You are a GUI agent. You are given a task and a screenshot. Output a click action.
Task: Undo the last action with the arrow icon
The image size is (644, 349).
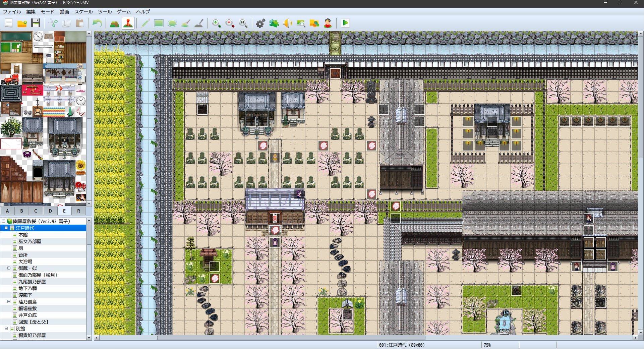[97, 23]
